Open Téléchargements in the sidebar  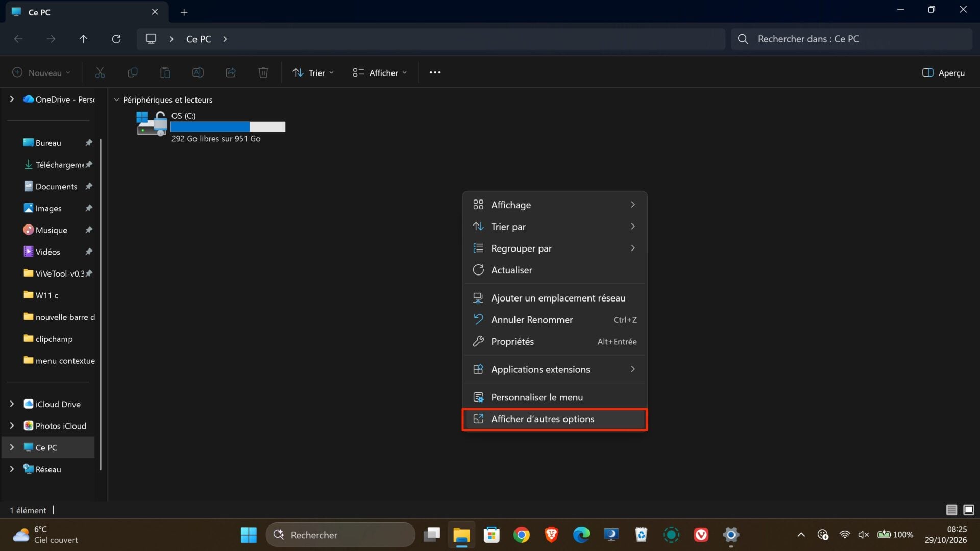coord(58,165)
